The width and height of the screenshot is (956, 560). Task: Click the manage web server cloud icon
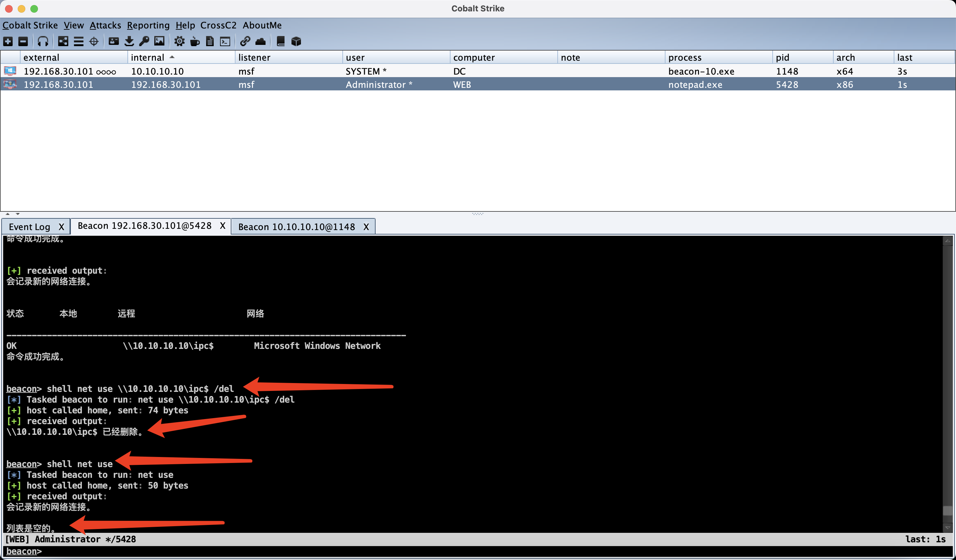click(x=260, y=41)
